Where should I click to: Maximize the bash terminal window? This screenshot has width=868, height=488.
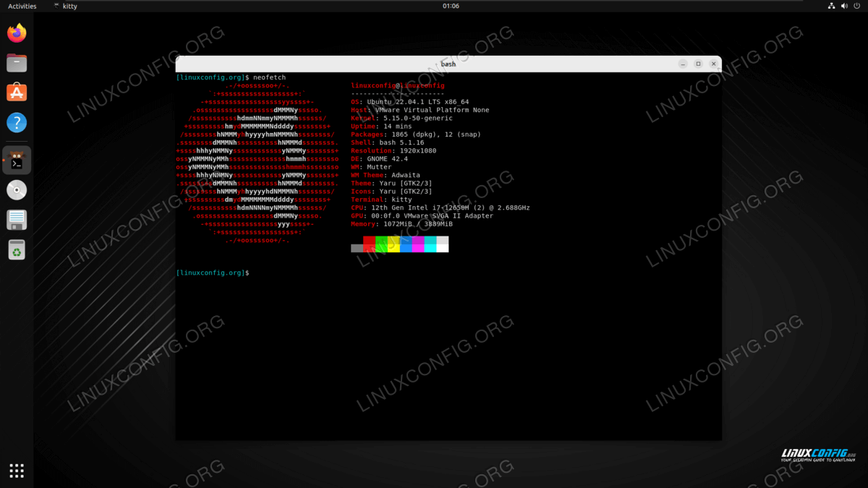pyautogui.click(x=698, y=64)
